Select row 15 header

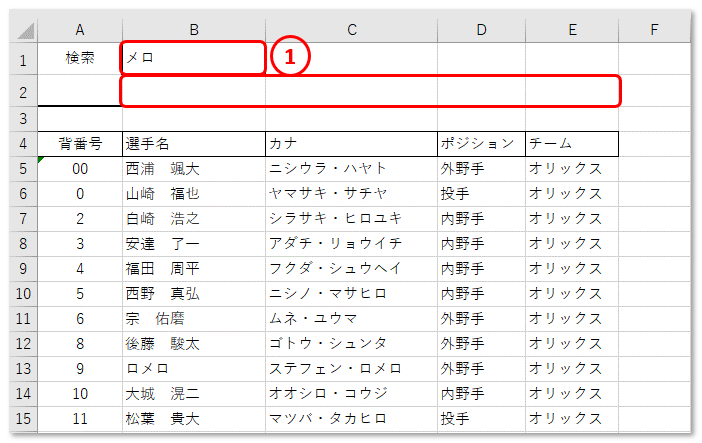pos(23,419)
